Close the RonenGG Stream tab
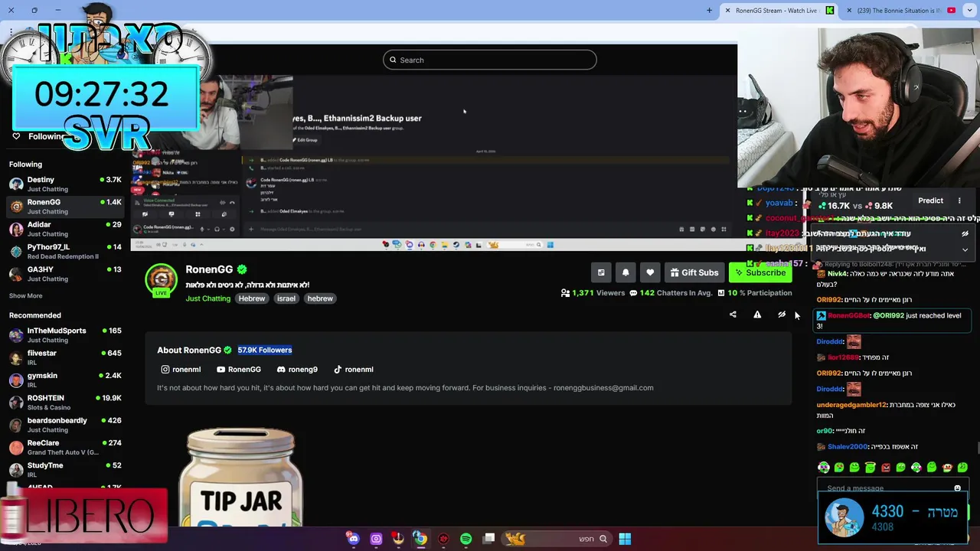The image size is (980, 551). [x=727, y=11]
